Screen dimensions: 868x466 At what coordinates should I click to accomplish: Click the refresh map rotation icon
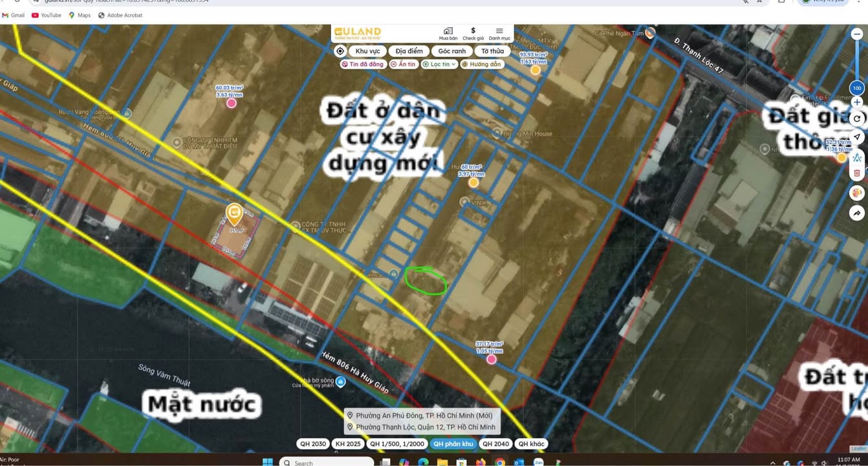click(x=857, y=118)
